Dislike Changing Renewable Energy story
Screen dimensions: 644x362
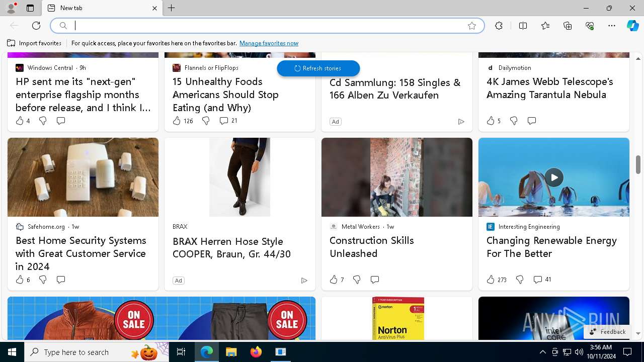[520, 280]
